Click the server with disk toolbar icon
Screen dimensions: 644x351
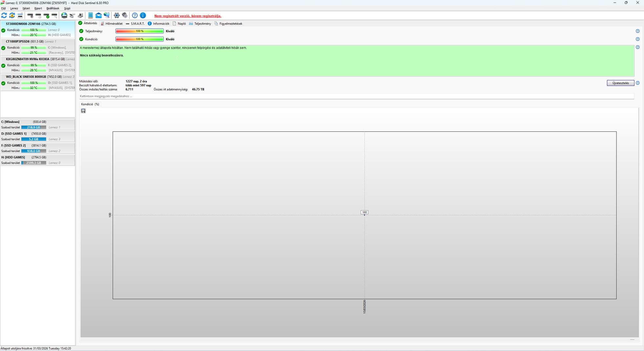click(x=80, y=15)
